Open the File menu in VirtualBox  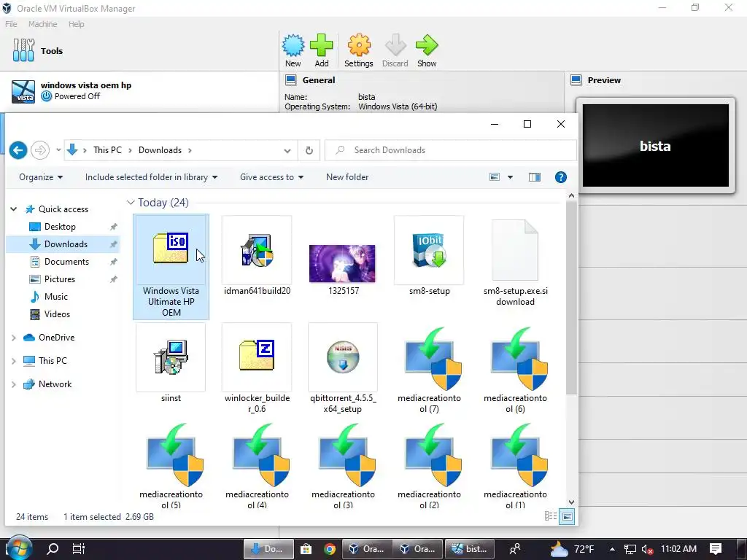pos(11,24)
